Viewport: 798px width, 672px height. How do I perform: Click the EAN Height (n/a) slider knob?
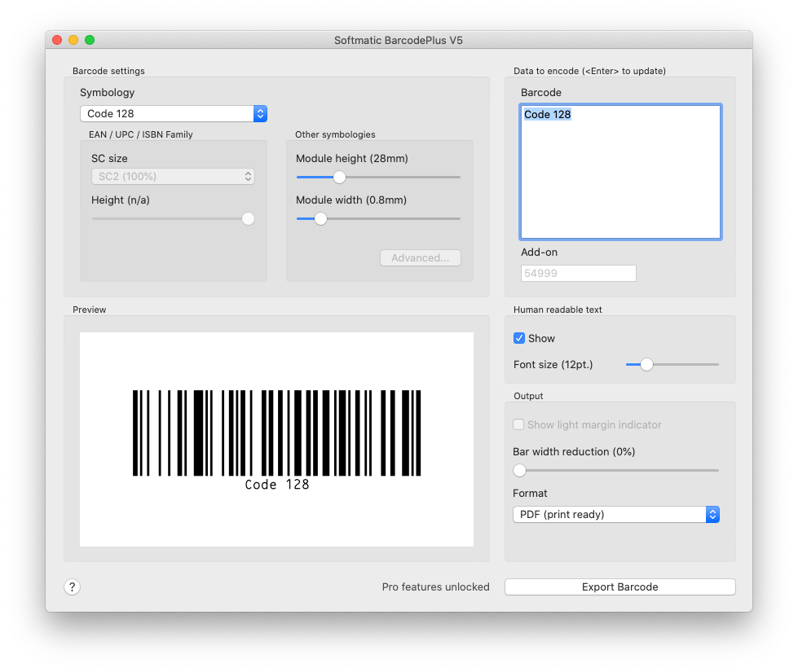pyautogui.click(x=248, y=219)
